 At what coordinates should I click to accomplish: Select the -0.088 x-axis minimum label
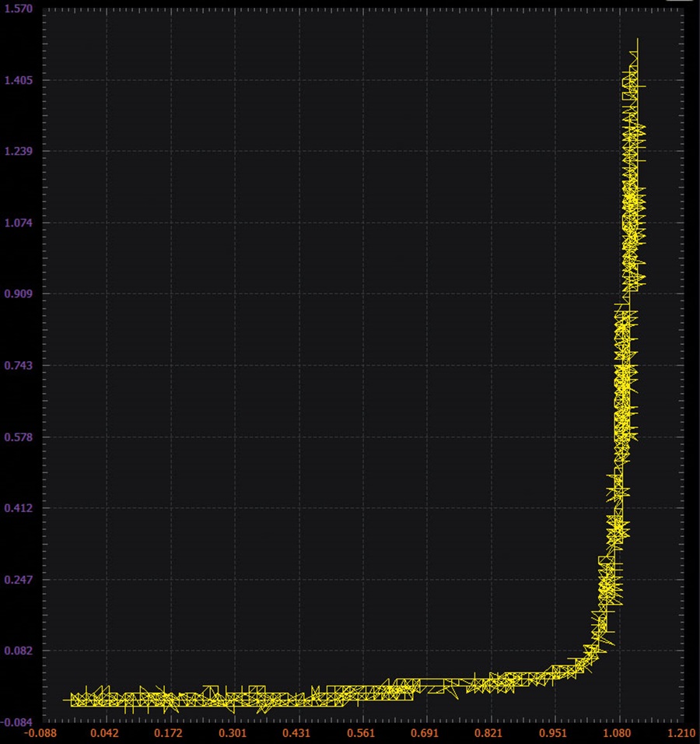coord(40,734)
